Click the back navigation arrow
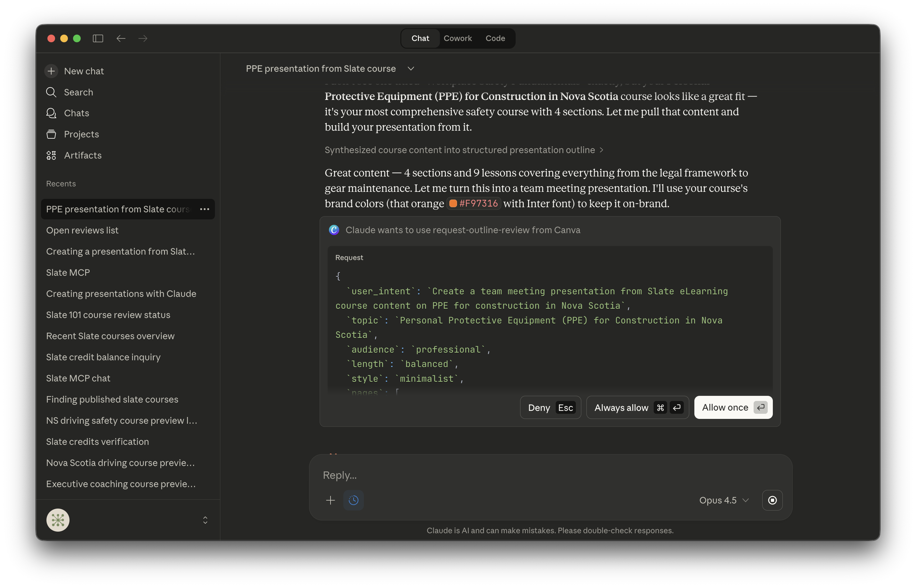The width and height of the screenshot is (916, 588). [x=121, y=38]
